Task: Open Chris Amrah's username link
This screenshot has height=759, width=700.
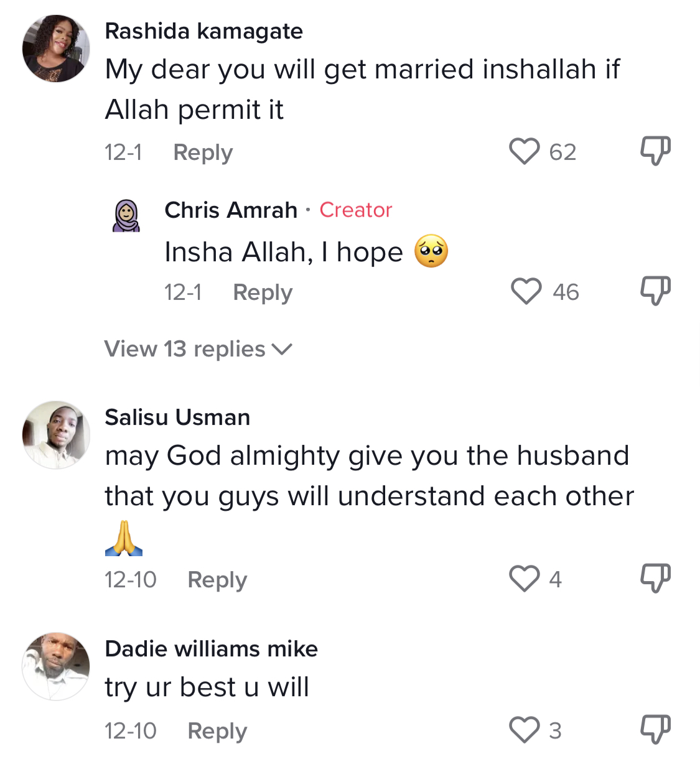Action: click(x=231, y=210)
